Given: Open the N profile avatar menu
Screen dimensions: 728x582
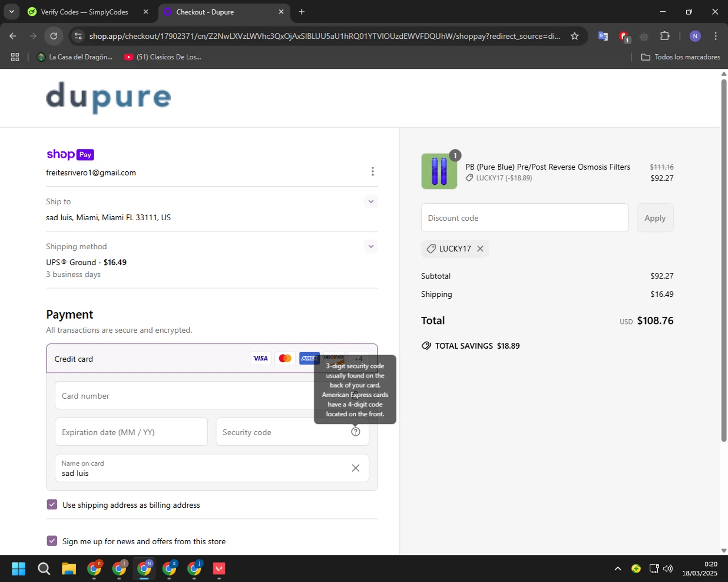Looking at the screenshot, I should 695,36.
